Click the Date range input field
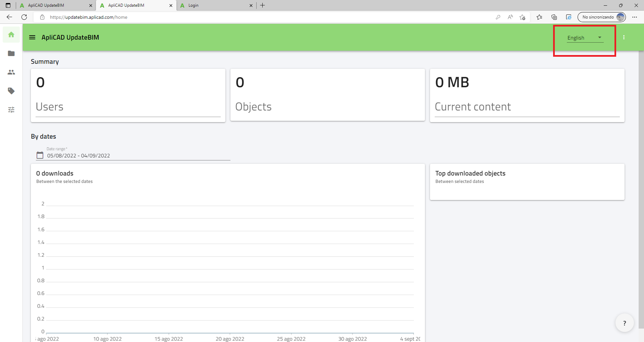The height and width of the screenshot is (342, 644). 101,155
